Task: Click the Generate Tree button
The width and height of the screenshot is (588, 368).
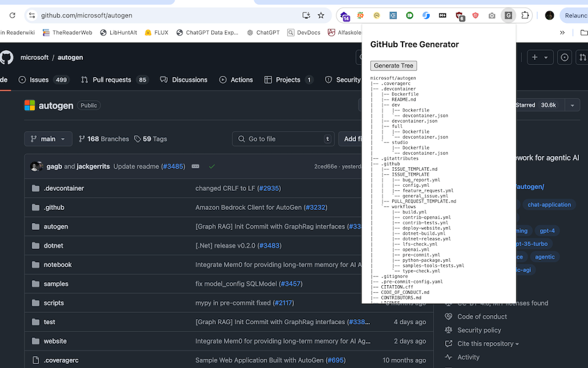Action: tap(393, 66)
